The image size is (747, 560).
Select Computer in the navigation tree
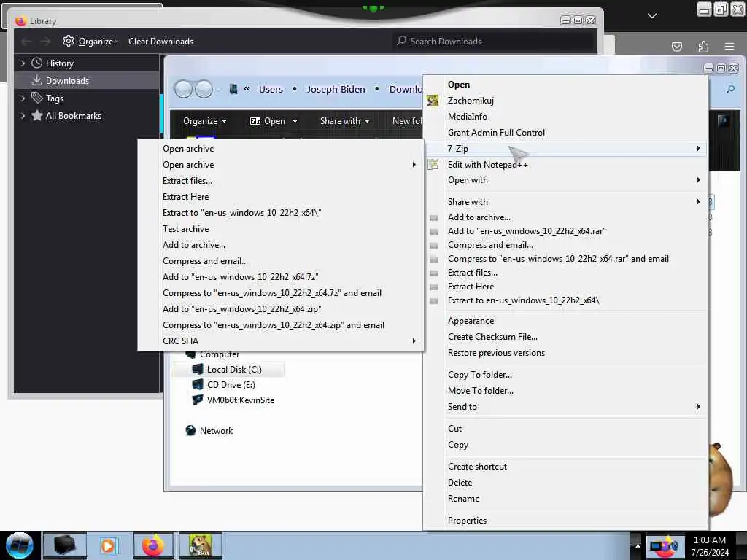(219, 354)
